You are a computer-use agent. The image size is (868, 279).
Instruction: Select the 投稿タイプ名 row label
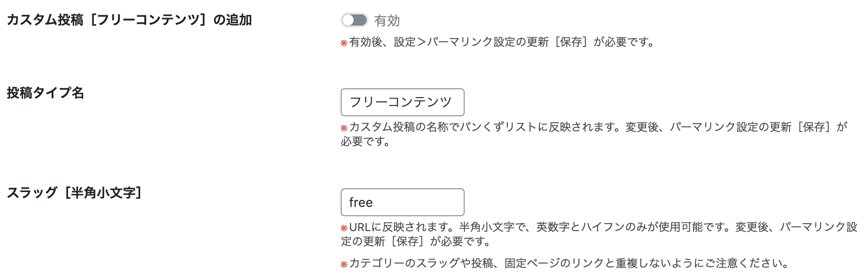point(45,93)
